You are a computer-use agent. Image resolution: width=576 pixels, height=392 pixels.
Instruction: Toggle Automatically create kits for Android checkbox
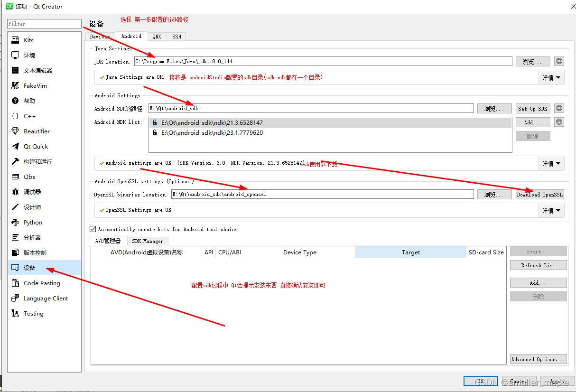[x=93, y=229]
